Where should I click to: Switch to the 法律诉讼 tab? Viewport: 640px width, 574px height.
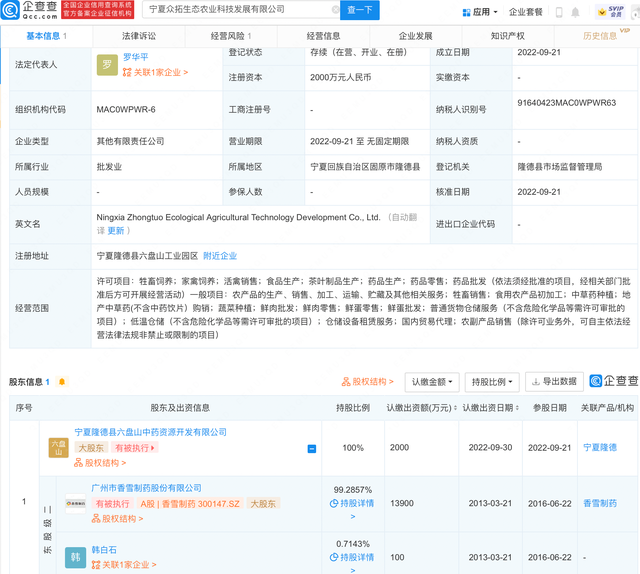click(140, 36)
